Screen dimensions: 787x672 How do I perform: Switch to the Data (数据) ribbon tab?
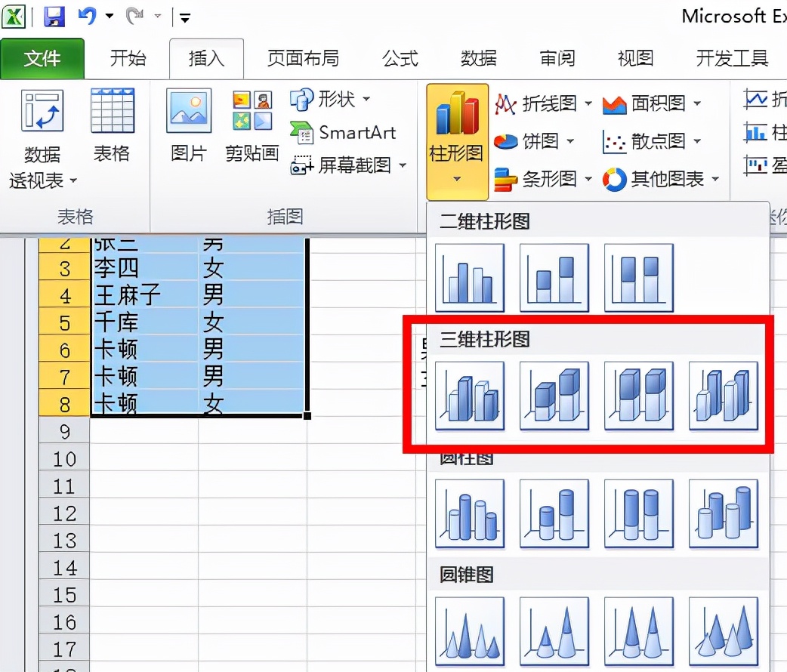477,57
